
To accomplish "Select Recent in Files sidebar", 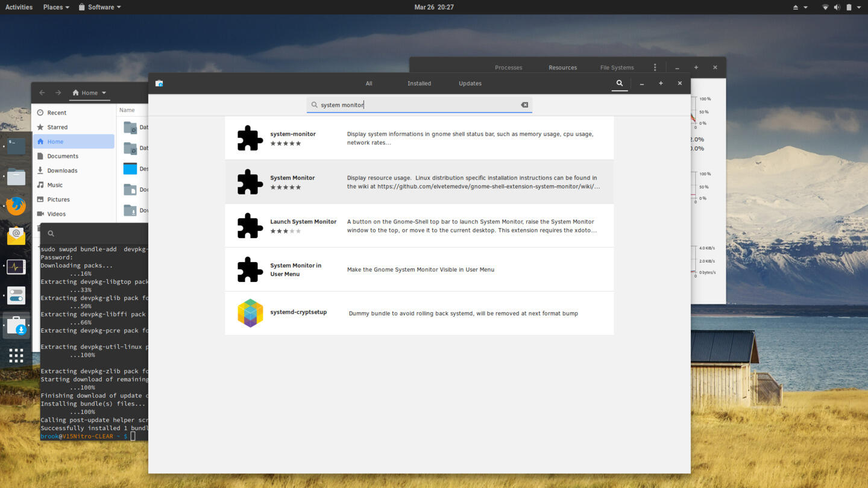I will pos(74,113).
